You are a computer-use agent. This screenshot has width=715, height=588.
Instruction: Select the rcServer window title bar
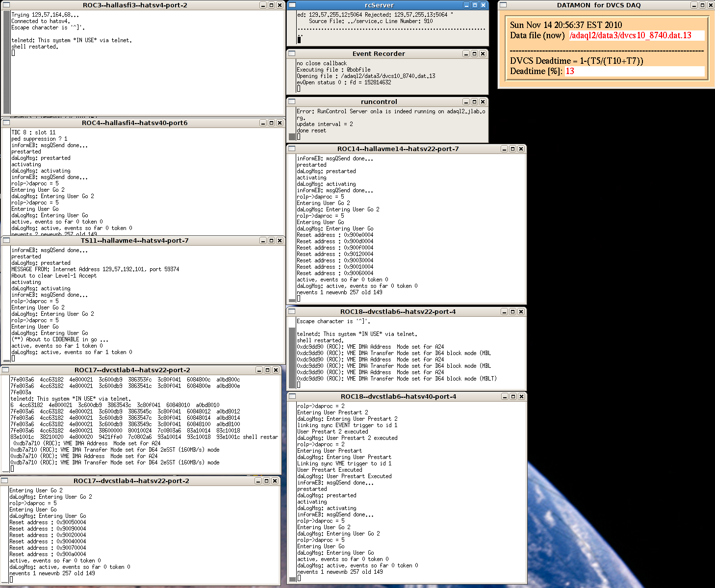(x=379, y=5)
